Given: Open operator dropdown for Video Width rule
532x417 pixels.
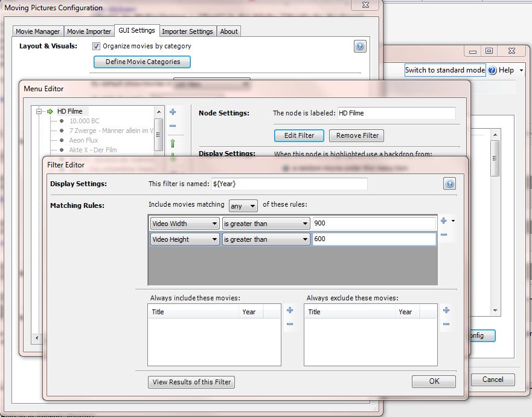Looking at the screenshot, I should [x=266, y=224].
